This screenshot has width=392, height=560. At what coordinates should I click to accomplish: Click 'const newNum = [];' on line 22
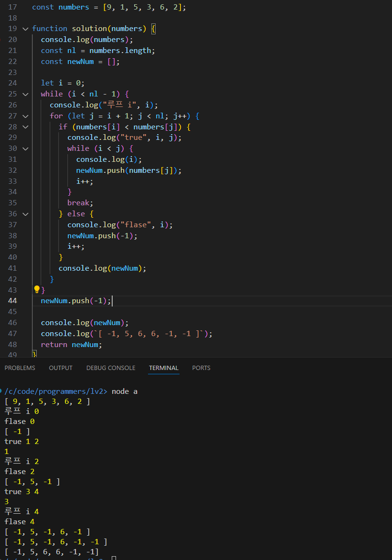[80, 62]
